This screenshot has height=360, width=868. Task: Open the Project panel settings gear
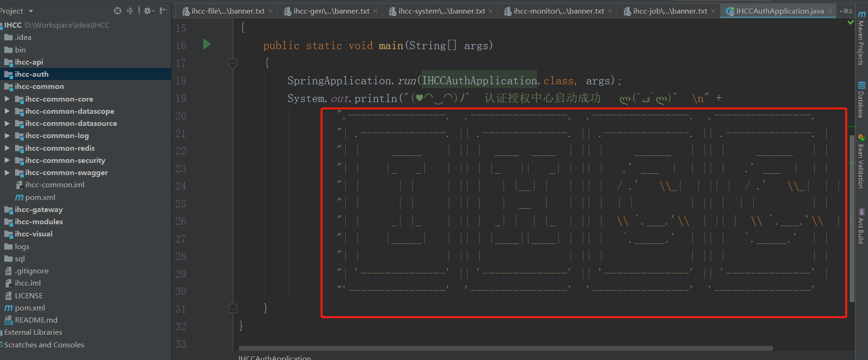coord(148,11)
